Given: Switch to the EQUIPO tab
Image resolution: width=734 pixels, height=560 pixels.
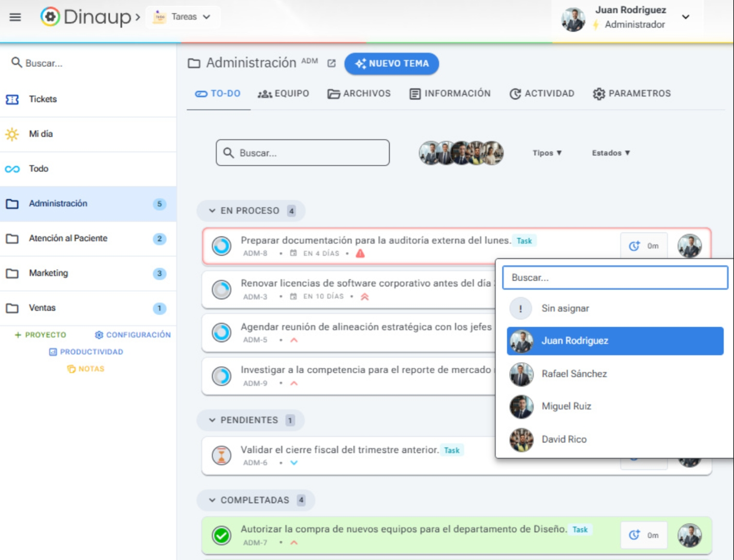Looking at the screenshot, I should (x=283, y=94).
